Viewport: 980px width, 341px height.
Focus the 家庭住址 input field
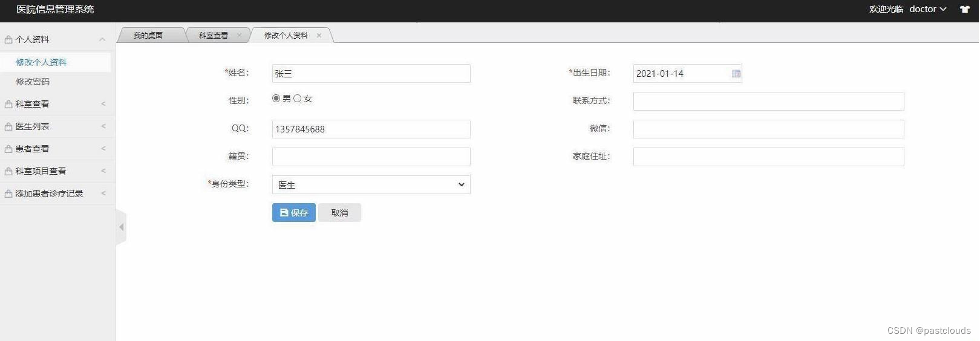click(768, 157)
